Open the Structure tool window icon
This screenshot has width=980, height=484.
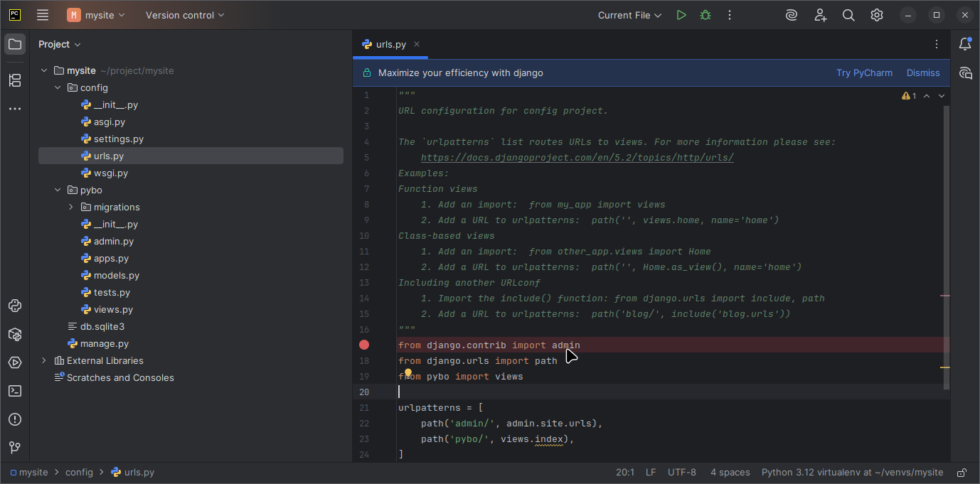coord(15,80)
